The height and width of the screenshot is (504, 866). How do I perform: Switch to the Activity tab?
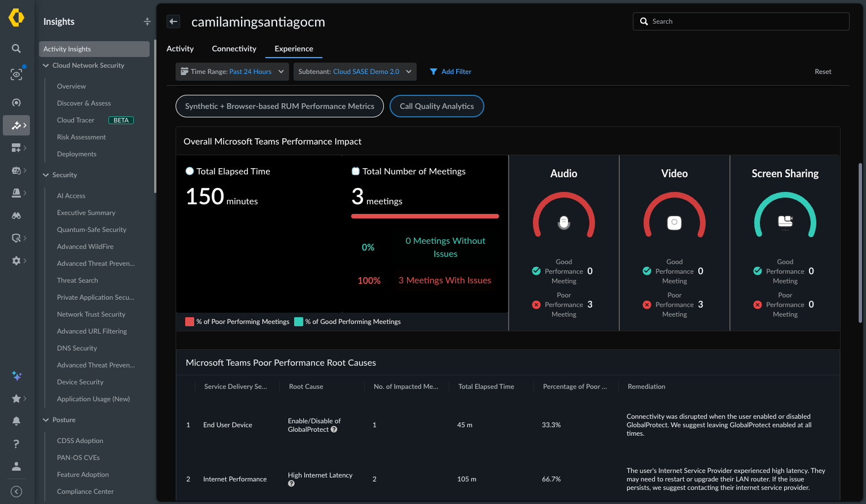click(x=180, y=49)
